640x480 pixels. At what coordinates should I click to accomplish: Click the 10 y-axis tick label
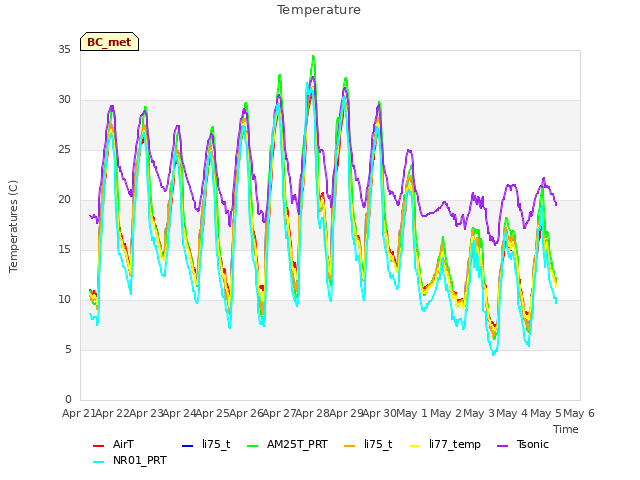point(64,300)
